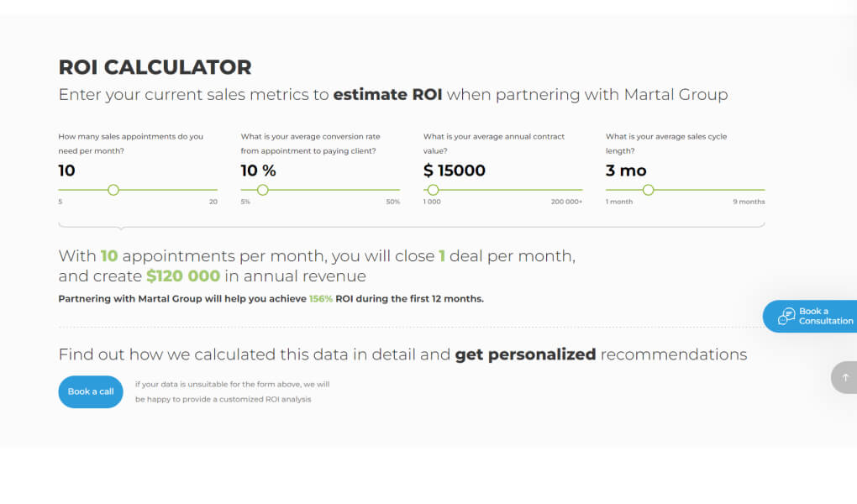Click the conversion rate slider handle

[x=263, y=190]
